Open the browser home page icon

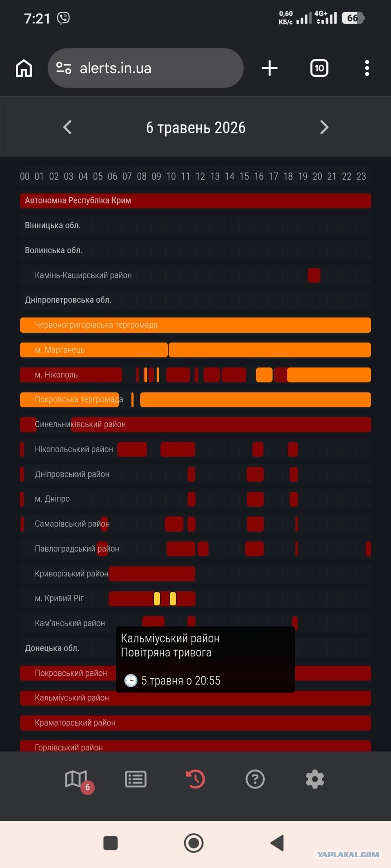pyautogui.click(x=24, y=68)
